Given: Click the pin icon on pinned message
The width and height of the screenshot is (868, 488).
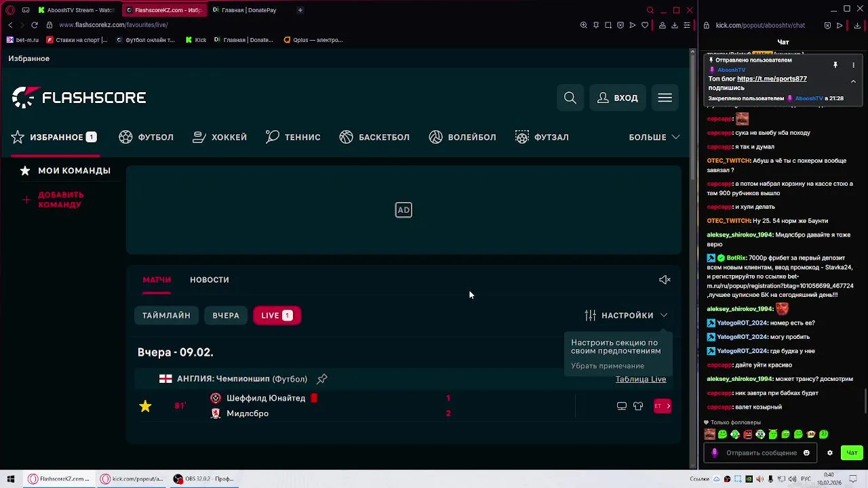Looking at the screenshot, I should (835, 65).
